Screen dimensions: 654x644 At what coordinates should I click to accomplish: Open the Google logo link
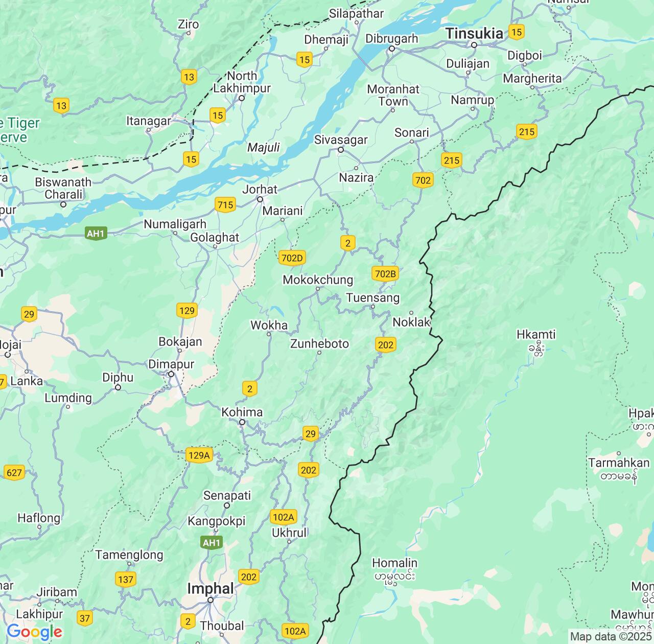pyautogui.click(x=34, y=632)
